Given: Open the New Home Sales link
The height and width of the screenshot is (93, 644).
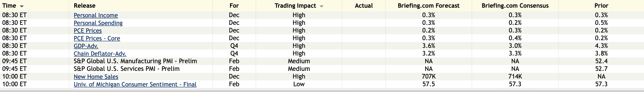Looking at the screenshot, I should (96, 77).
